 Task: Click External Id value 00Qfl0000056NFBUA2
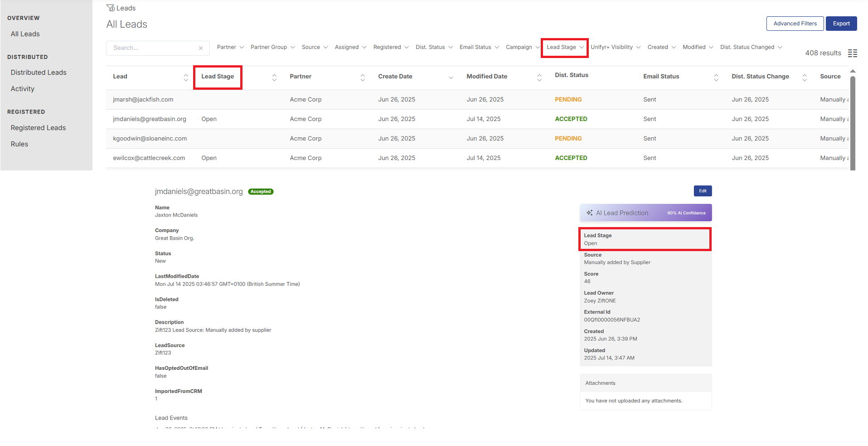pos(612,320)
